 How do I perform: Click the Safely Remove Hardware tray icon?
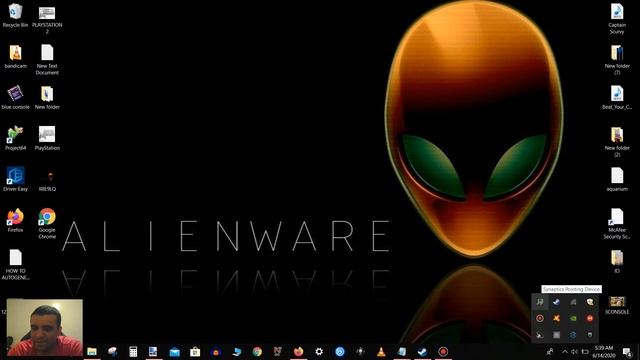pos(590,335)
